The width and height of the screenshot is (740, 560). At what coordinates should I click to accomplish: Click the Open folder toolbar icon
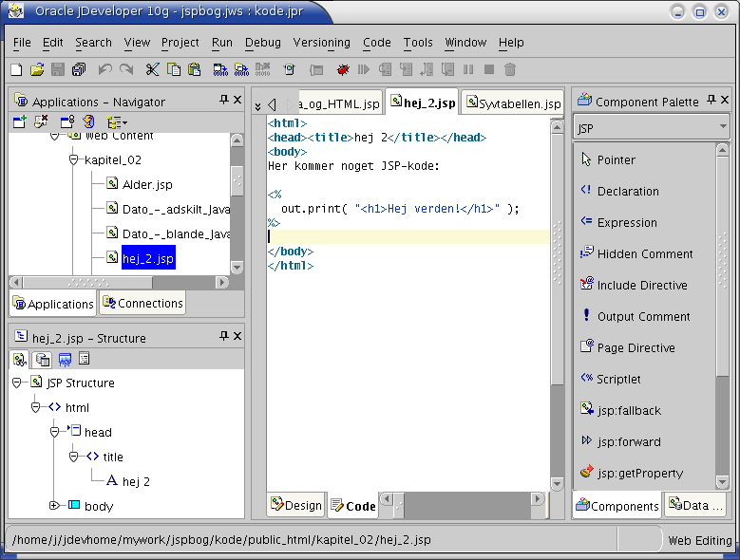[37, 69]
